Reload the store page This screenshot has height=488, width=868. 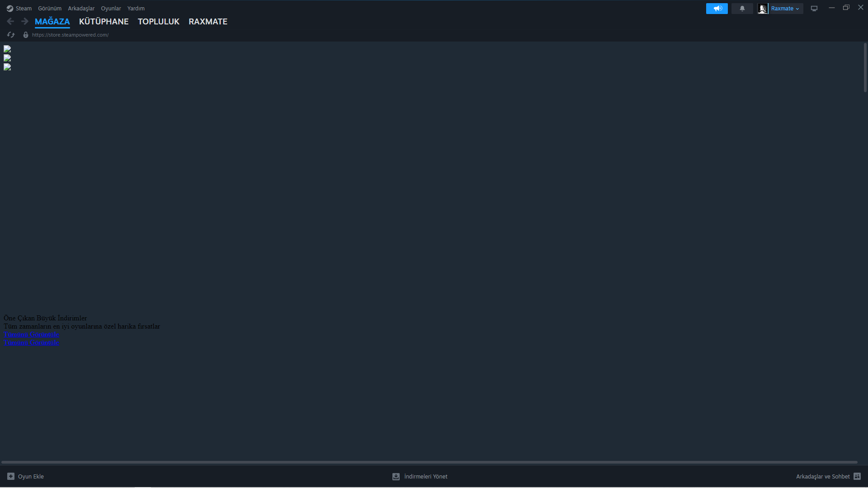point(11,35)
